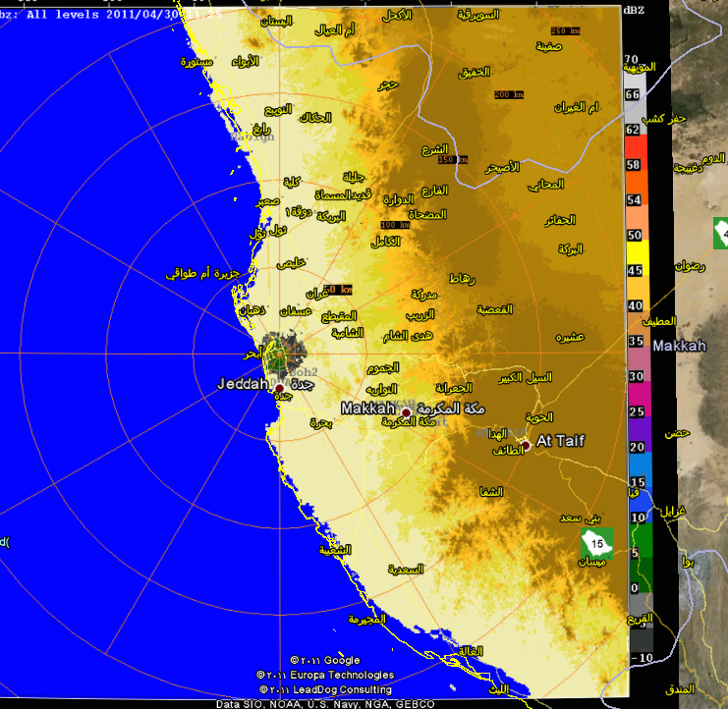The image size is (728, 709).
Task: Click the "رضوان" label on satellite map
Action: 690,266
